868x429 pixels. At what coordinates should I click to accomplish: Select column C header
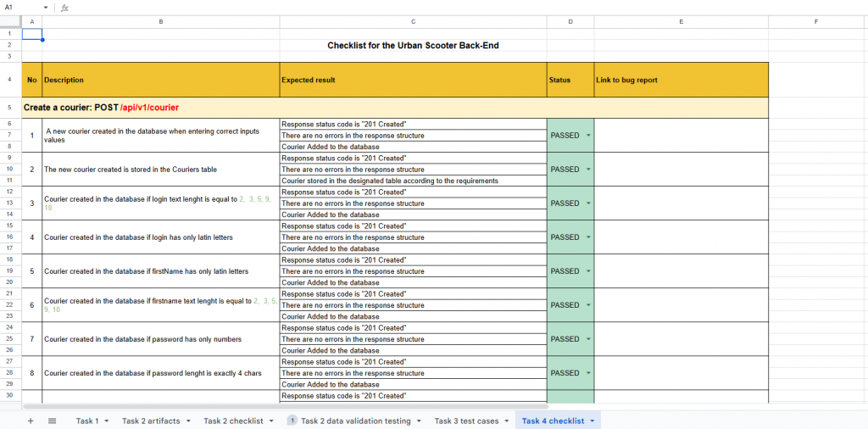(413, 21)
